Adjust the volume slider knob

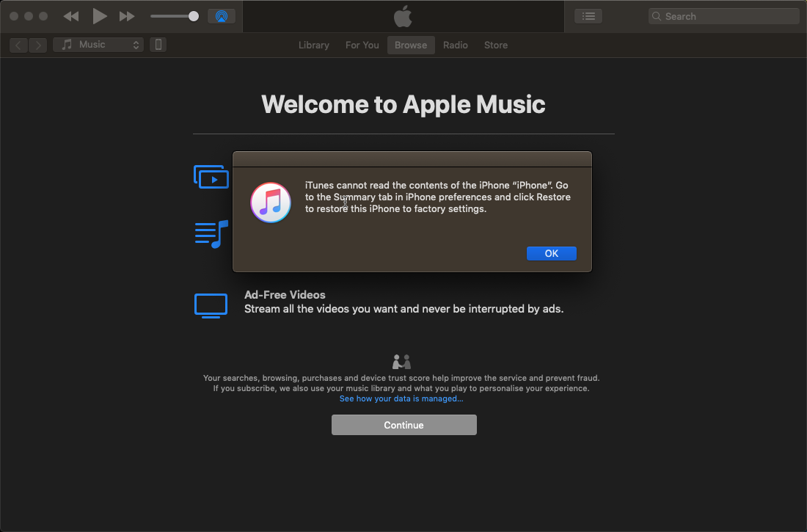[x=194, y=16]
